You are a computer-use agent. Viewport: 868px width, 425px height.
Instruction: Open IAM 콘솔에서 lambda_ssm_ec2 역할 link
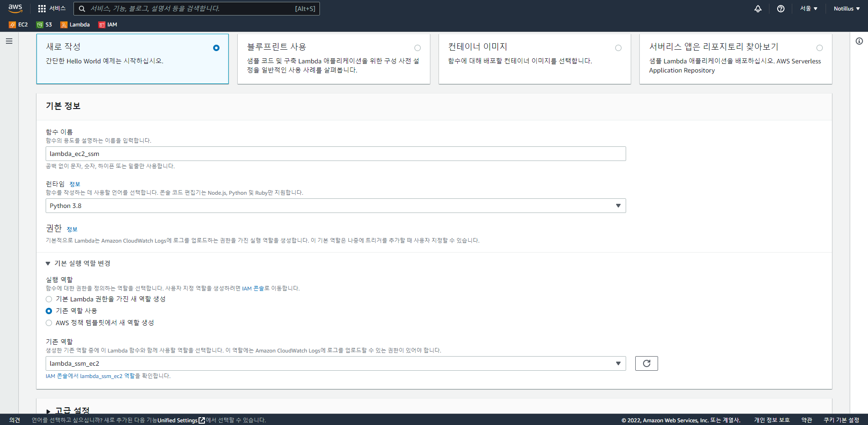[x=108, y=376]
